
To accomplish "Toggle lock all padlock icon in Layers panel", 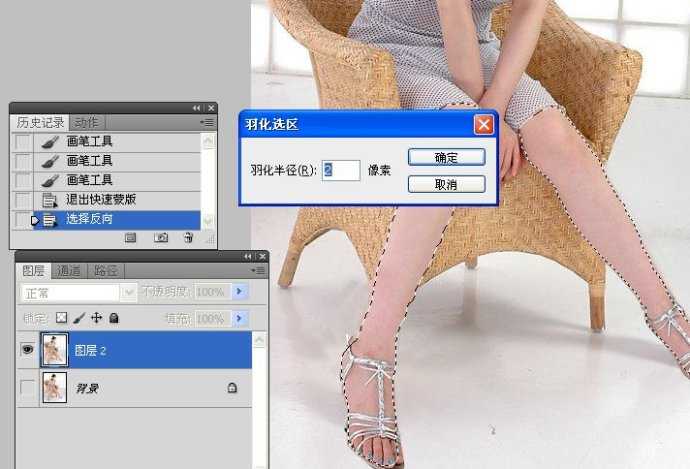I will click(114, 318).
